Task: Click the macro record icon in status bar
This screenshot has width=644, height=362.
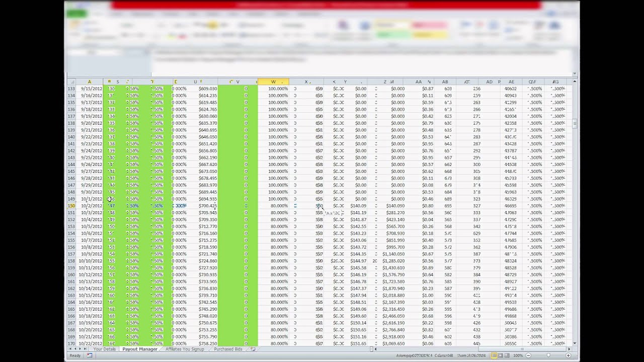Action: click(x=90, y=355)
